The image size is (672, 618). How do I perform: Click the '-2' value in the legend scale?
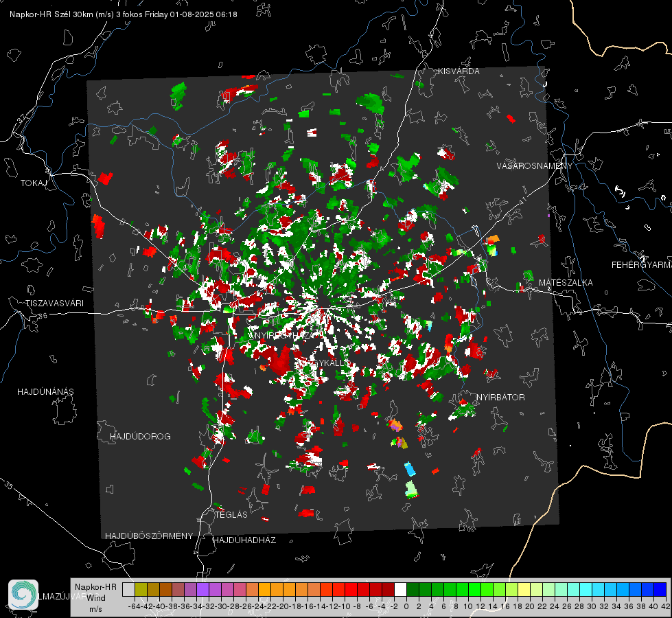coord(394,606)
